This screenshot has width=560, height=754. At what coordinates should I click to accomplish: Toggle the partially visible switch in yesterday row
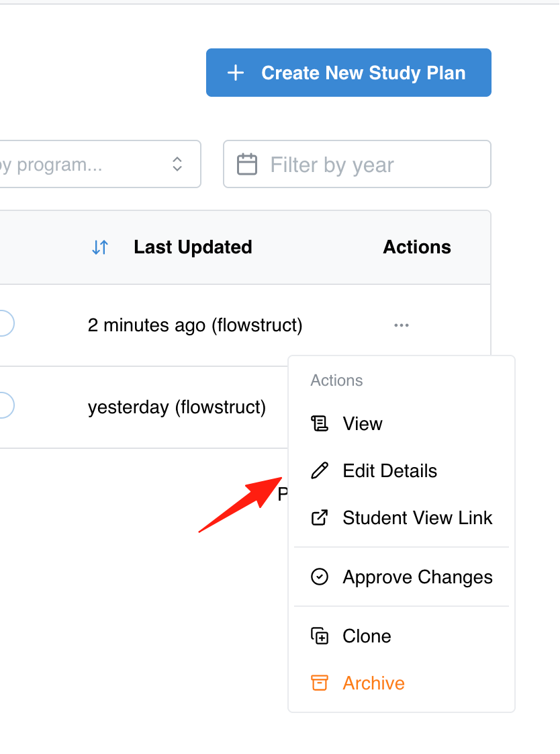point(7,405)
